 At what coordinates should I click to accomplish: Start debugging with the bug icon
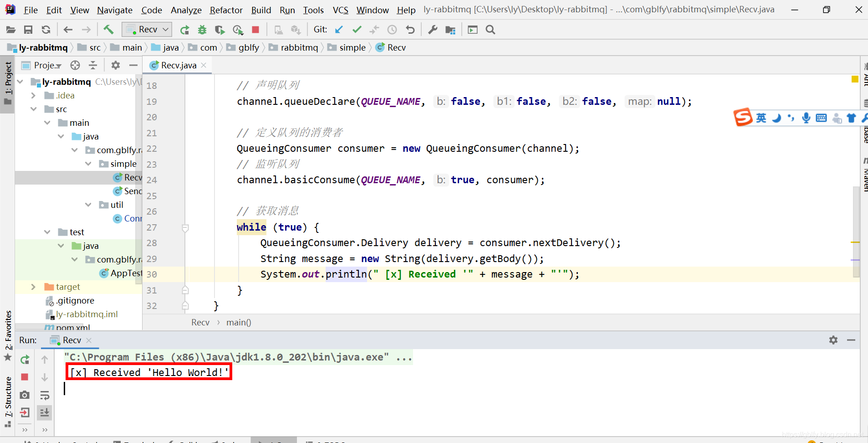pyautogui.click(x=202, y=30)
